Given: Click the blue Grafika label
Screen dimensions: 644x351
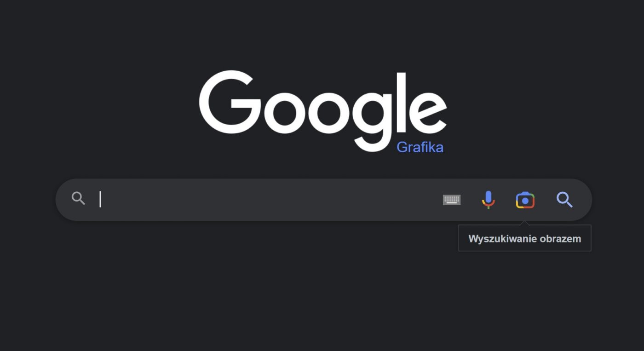Looking at the screenshot, I should (x=420, y=147).
